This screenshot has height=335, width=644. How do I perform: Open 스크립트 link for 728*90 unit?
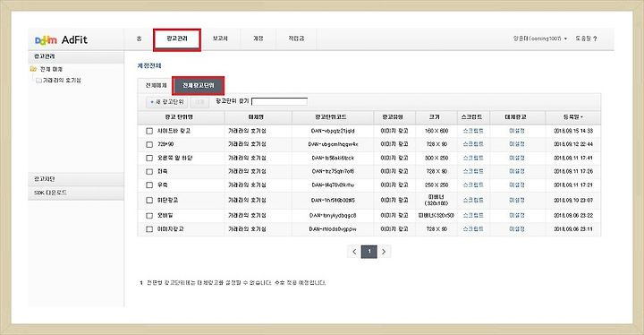click(x=473, y=144)
